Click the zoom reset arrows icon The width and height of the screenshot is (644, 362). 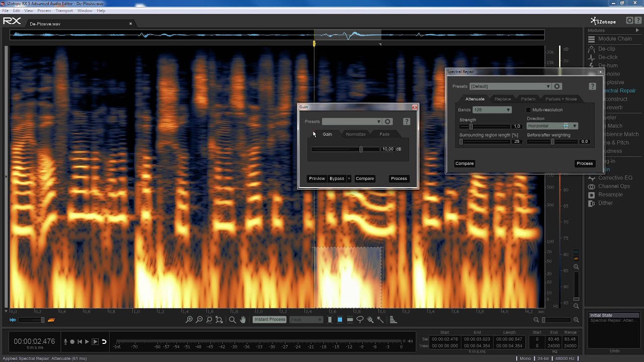pos(219,320)
